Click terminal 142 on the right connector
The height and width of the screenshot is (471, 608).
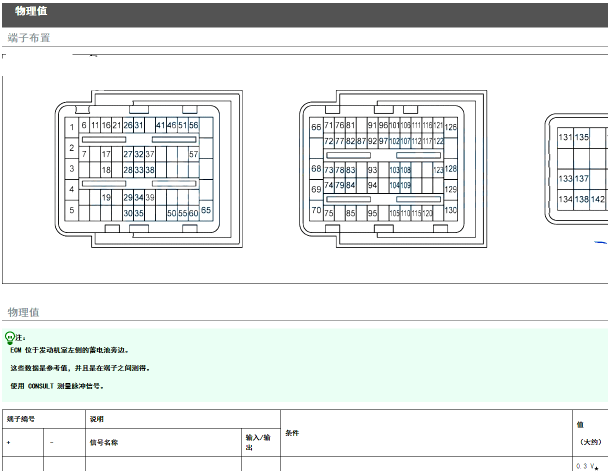[x=597, y=199]
